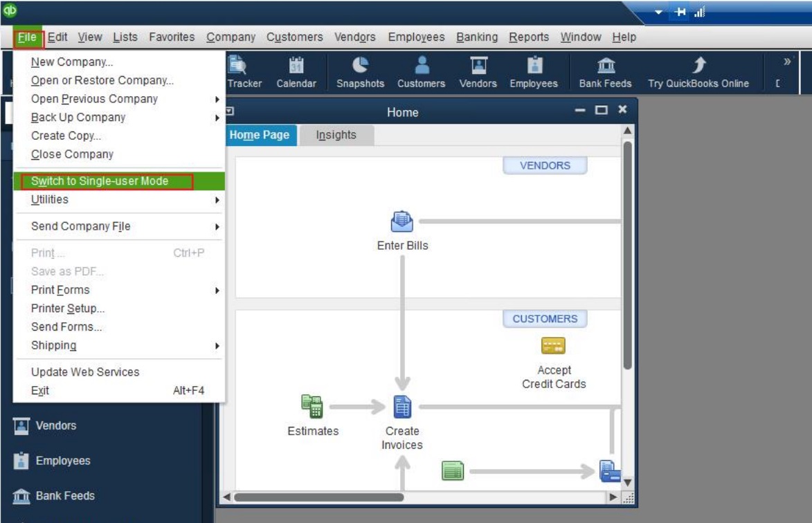This screenshot has width=812, height=523.
Task: Choose Close Company from File menu
Action: point(72,154)
